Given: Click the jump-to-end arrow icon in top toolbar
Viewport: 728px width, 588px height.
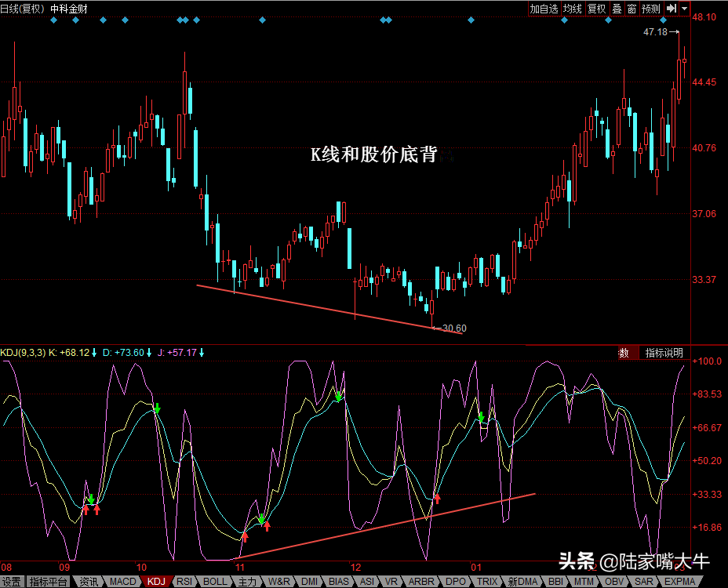Looking at the screenshot, I should point(672,9).
